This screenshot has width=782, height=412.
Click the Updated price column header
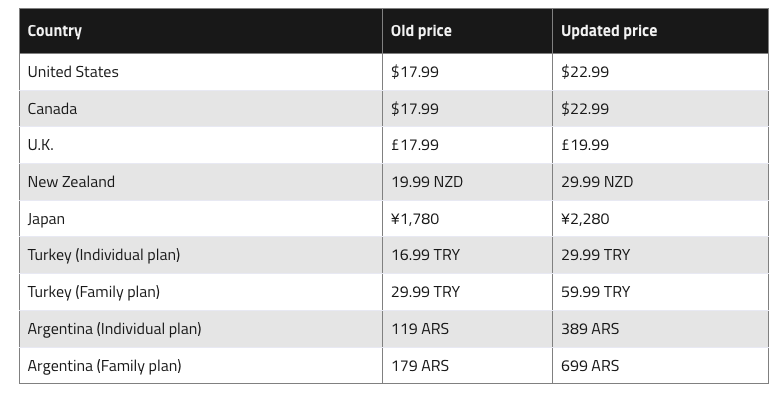[660, 31]
